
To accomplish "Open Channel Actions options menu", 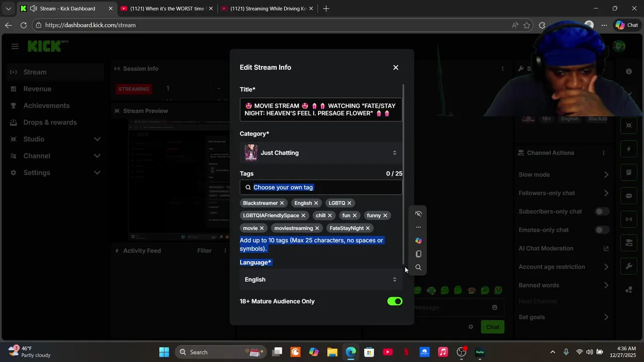I will pos(604,153).
